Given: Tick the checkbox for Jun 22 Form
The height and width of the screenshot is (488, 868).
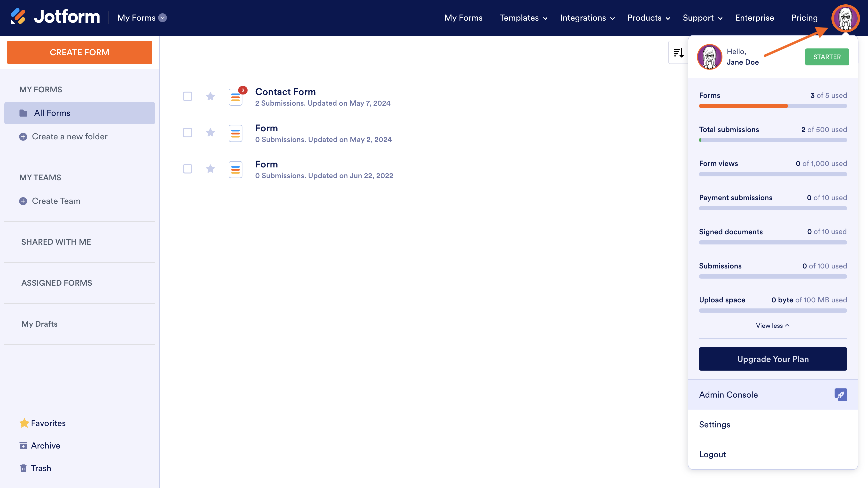Looking at the screenshot, I should (x=187, y=169).
